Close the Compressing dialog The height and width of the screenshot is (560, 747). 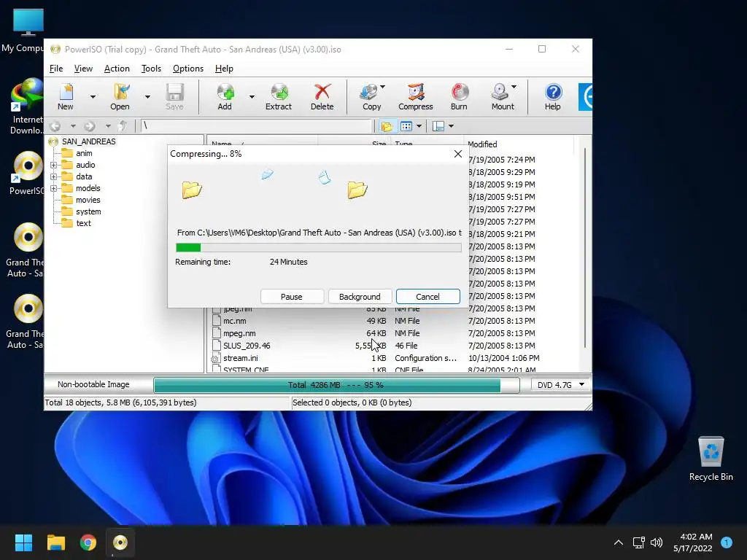click(458, 154)
